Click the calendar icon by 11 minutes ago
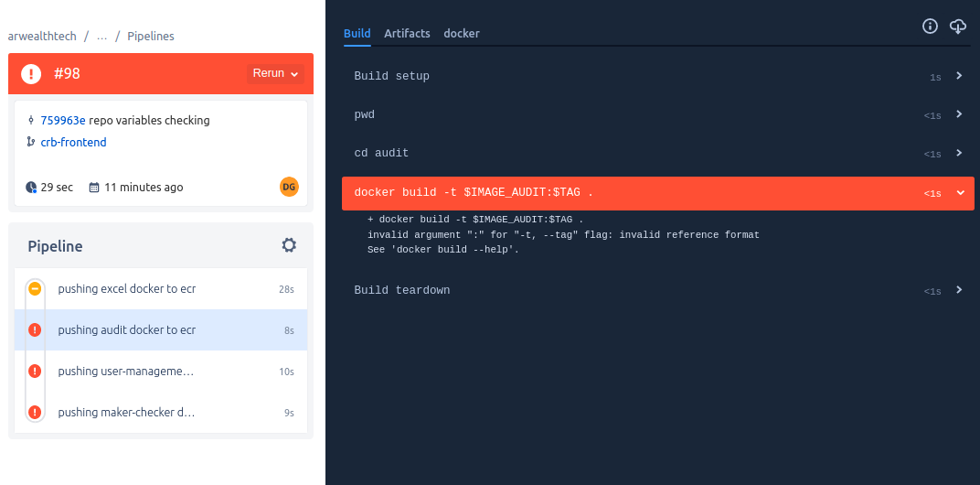The height and width of the screenshot is (485, 980). (x=94, y=187)
